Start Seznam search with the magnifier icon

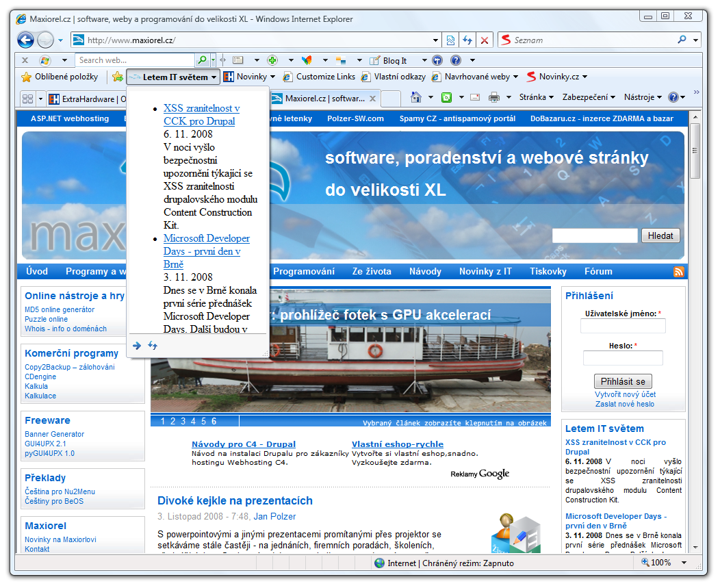682,40
